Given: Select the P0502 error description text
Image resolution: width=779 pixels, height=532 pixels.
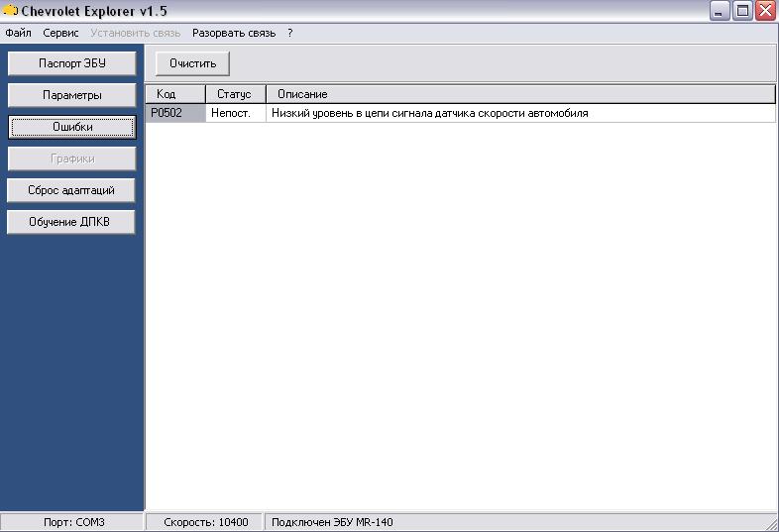Looking at the screenshot, I should 430,113.
